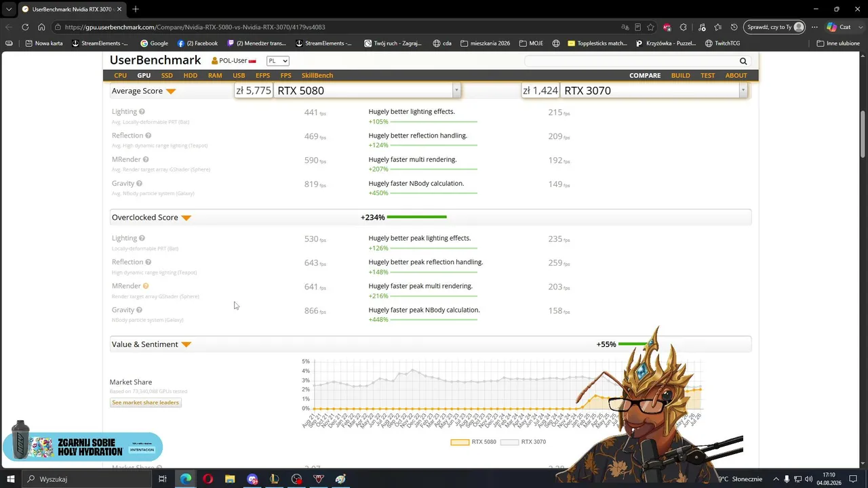Open the browser three-dots settings menu
This screenshot has height=488, width=868.
click(814, 27)
